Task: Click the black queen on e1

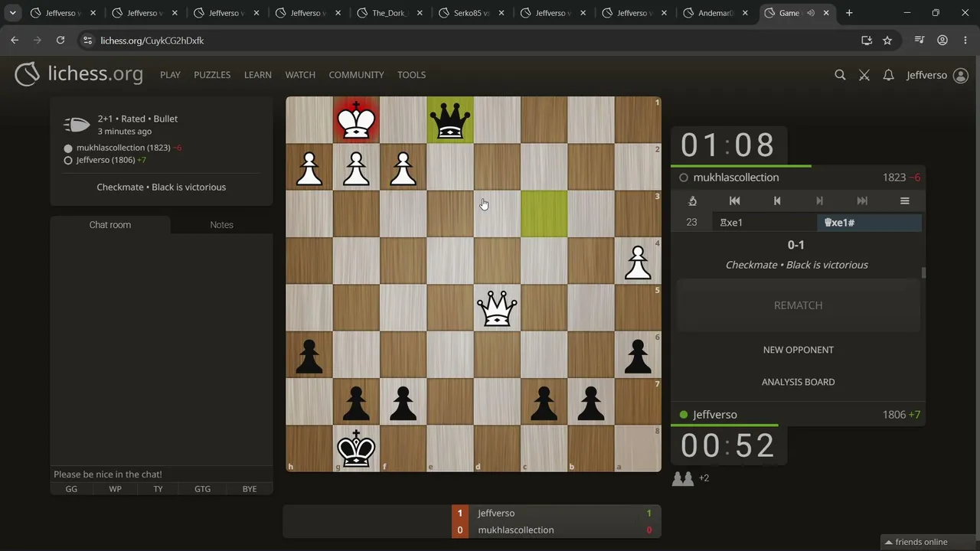Action: coord(450,120)
